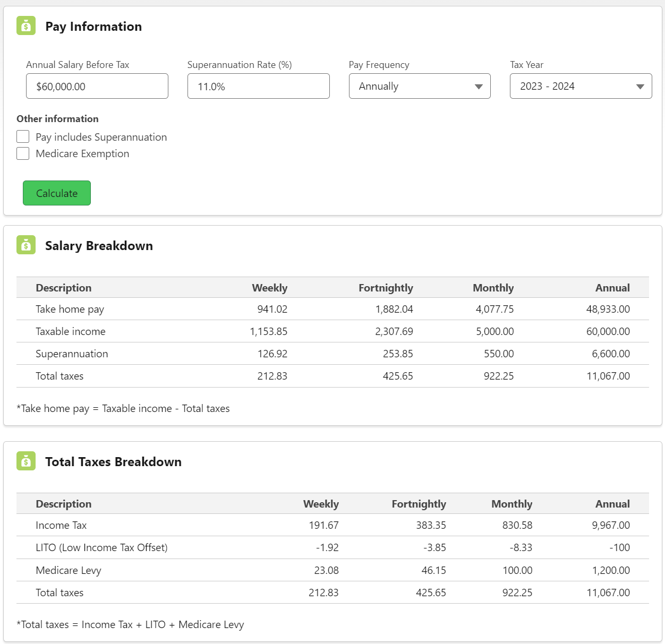
Task: Click annual LITO value -100
Action: tap(620, 547)
